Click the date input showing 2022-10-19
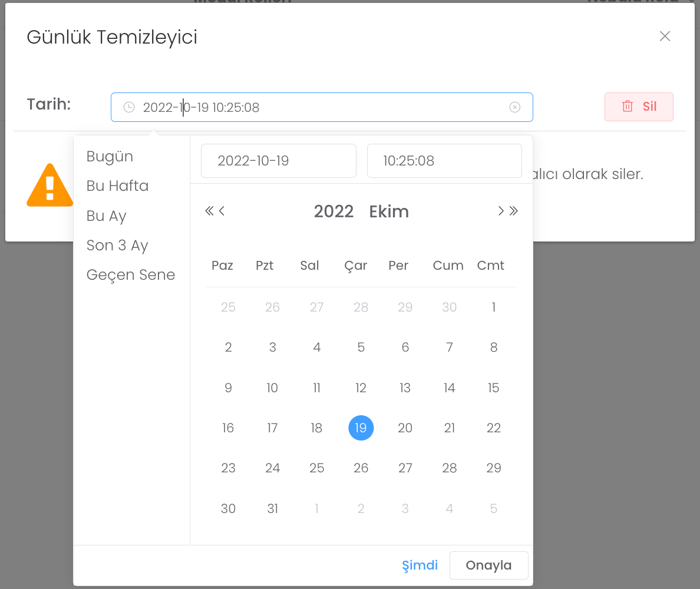The height and width of the screenshot is (589, 700). pos(278,161)
